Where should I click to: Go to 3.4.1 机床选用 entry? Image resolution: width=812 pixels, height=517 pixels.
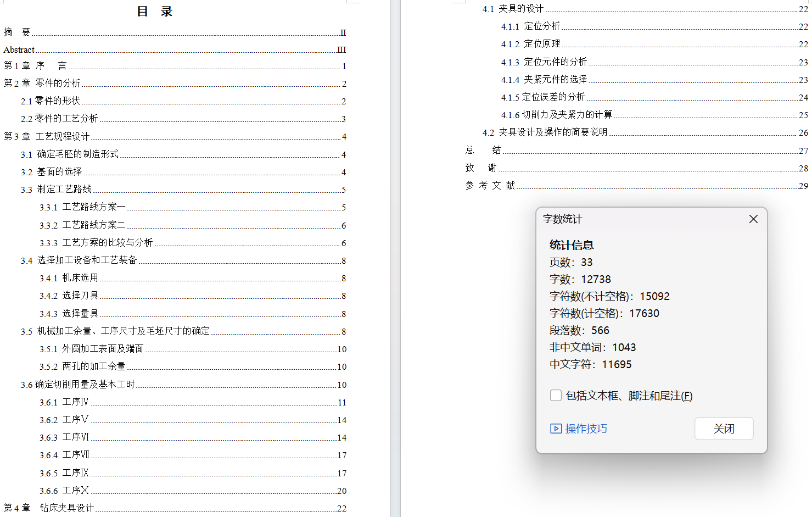pyautogui.click(x=193, y=278)
